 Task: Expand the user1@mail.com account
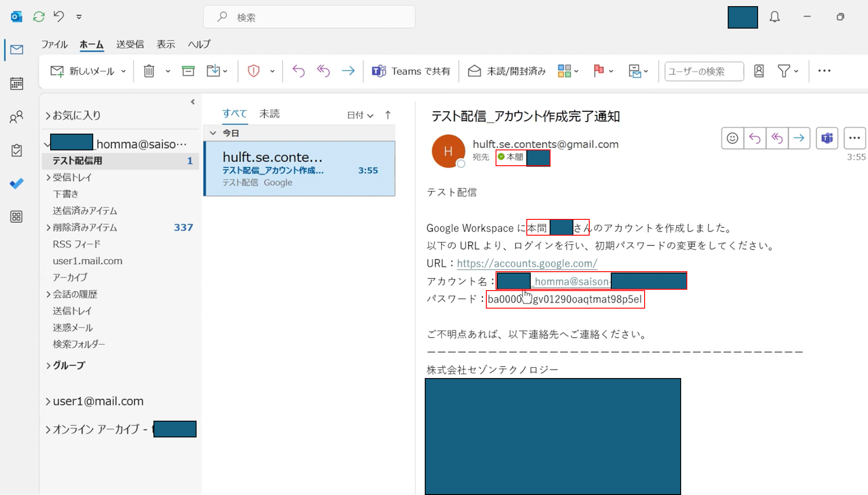point(48,401)
